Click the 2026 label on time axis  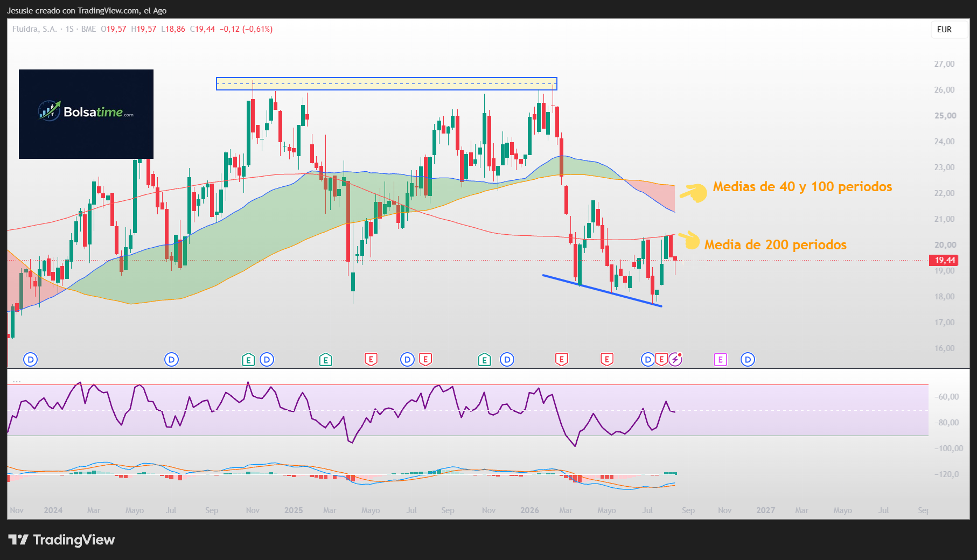pos(529,510)
